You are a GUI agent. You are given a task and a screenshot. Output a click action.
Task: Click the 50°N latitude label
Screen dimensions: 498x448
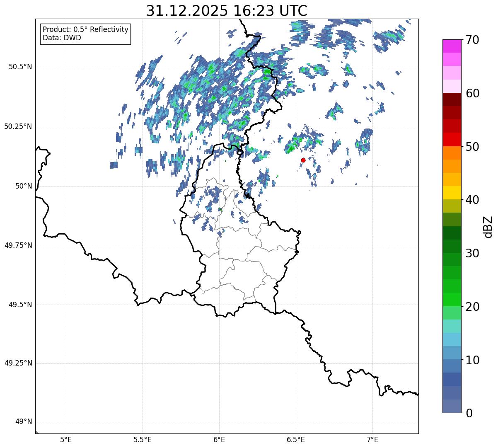coord(24,186)
